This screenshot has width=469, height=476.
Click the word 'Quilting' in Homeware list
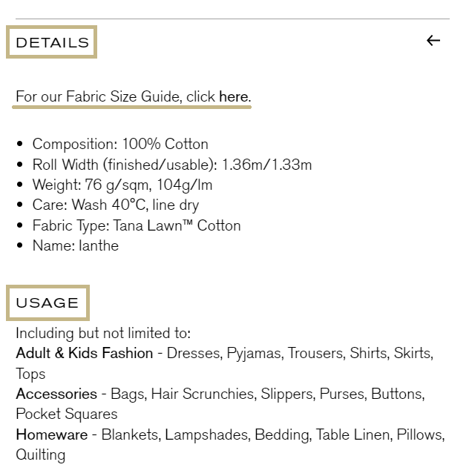point(40,455)
